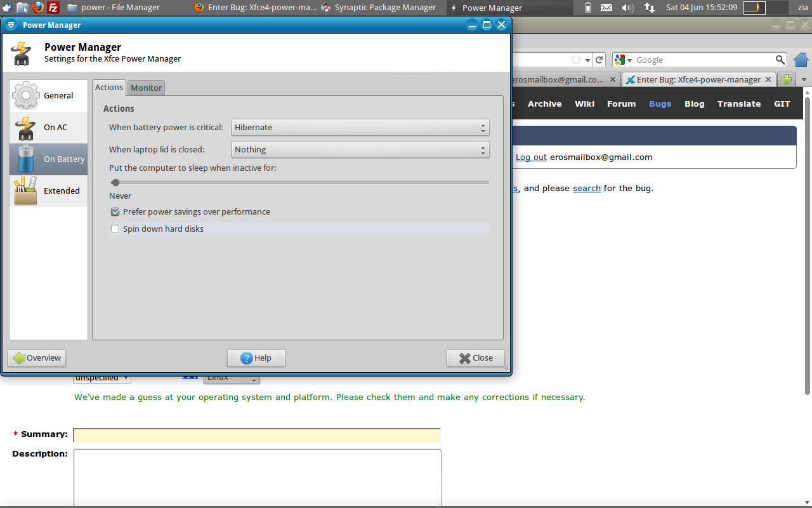Click into the Summary input field

click(x=257, y=435)
